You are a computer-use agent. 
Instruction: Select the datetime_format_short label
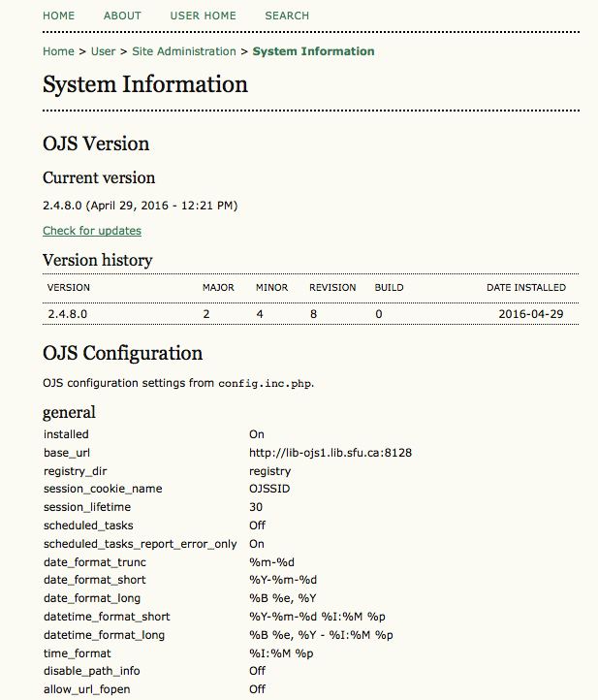click(x=107, y=617)
